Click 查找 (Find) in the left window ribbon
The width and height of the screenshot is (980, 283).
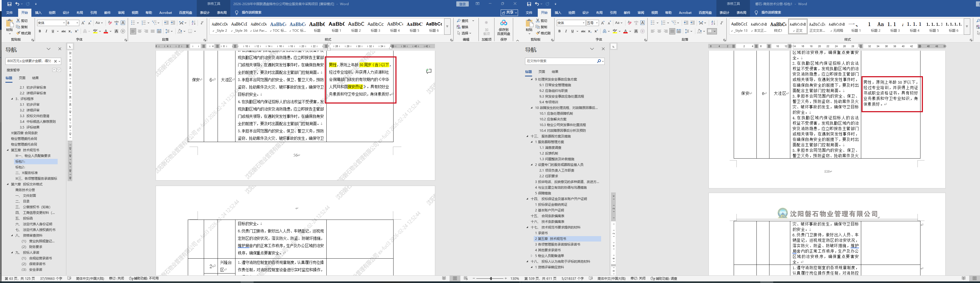[463, 21]
